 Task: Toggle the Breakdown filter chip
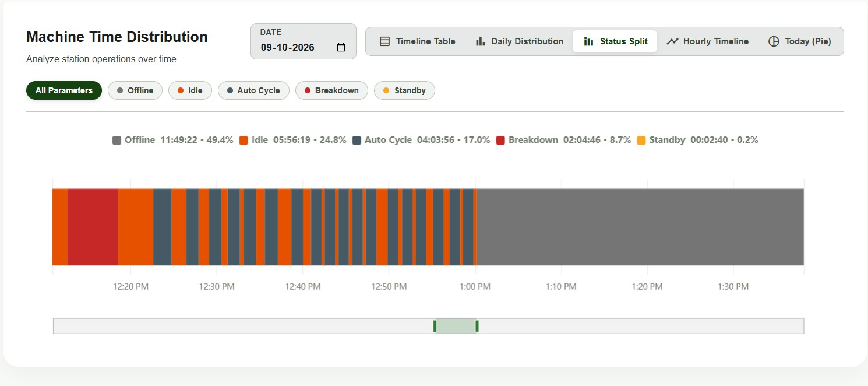coord(331,90)
